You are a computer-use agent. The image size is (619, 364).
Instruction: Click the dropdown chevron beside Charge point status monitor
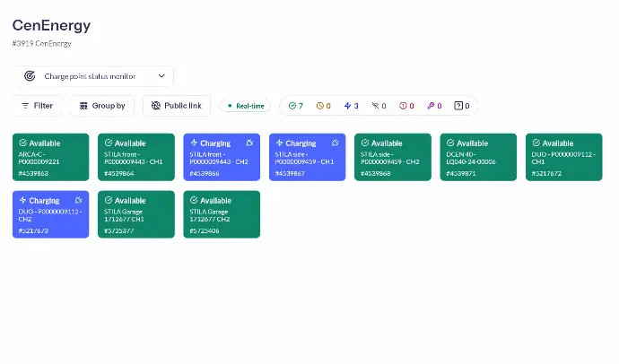[161, 76]
